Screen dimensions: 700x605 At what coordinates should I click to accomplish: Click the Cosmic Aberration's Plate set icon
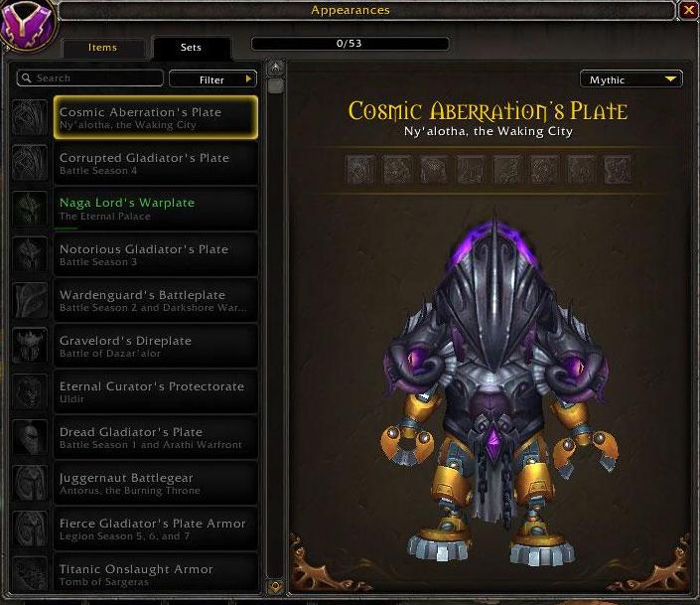pyautogui.click(x=30, y=117)
